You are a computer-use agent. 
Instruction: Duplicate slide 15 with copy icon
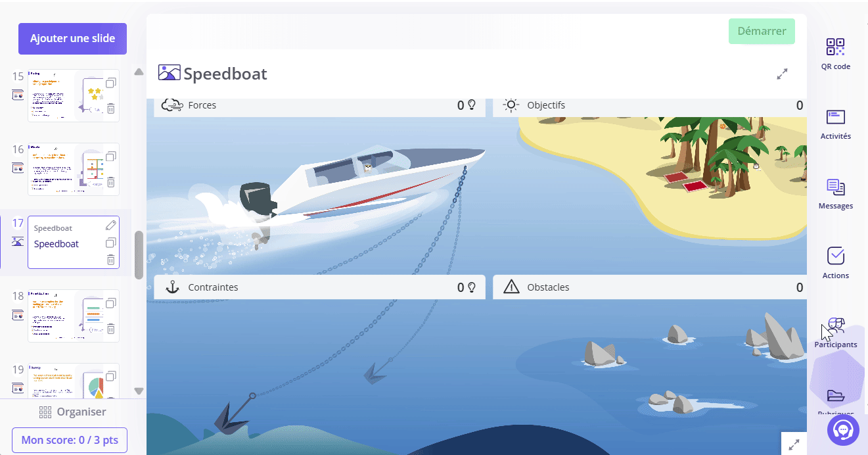coord(111,84)
